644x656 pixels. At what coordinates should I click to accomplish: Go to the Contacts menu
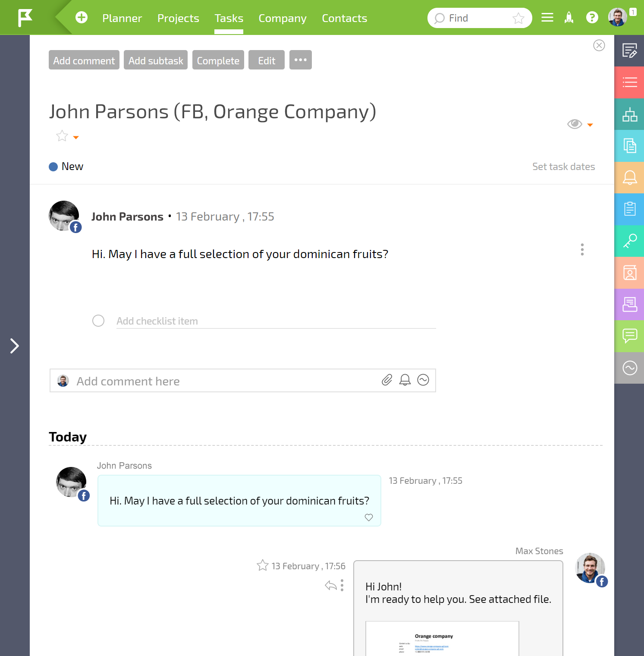[x=345, y=18]
